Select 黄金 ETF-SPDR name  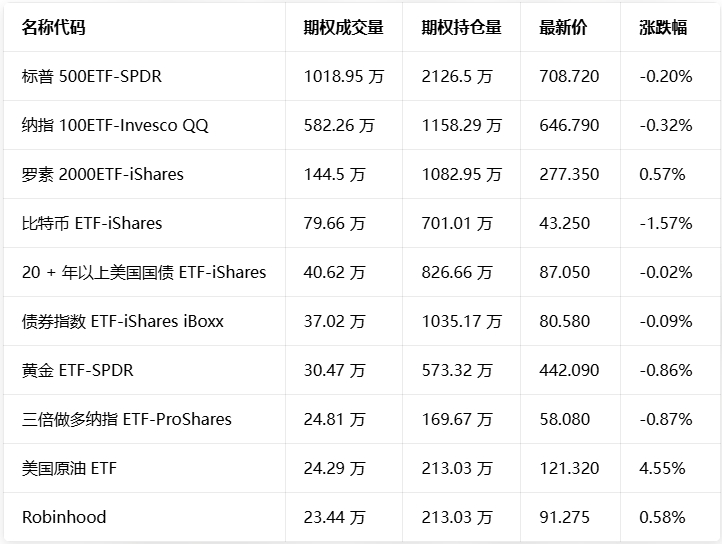click(x=77, y=370)
